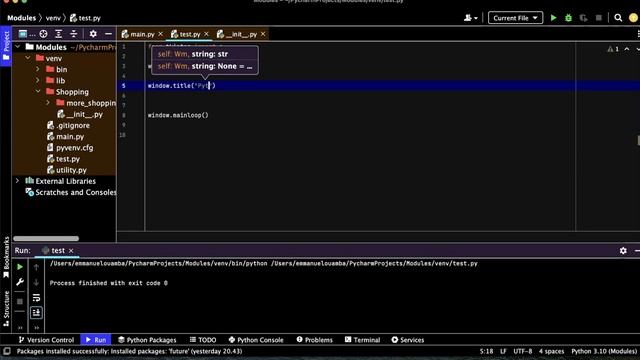Open Python Packages tool window
This screenshot has width=640, height=360.
click(147, 340)
